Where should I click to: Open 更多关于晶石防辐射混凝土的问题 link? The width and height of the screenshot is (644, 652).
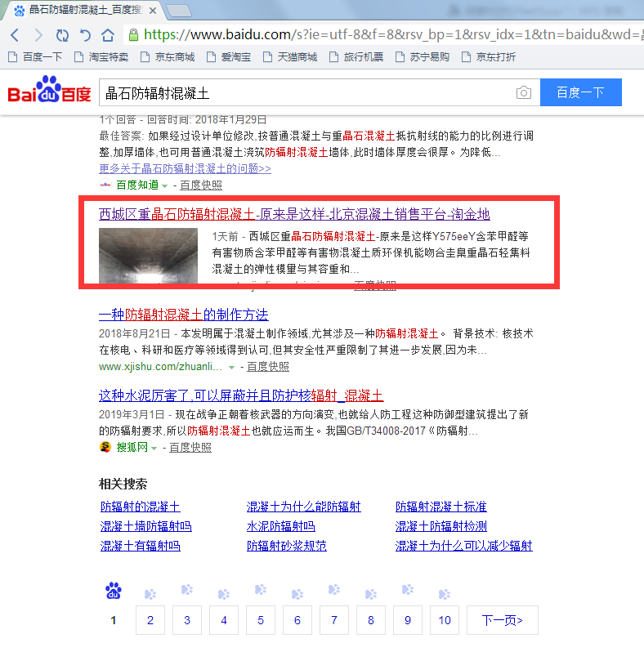186,169
